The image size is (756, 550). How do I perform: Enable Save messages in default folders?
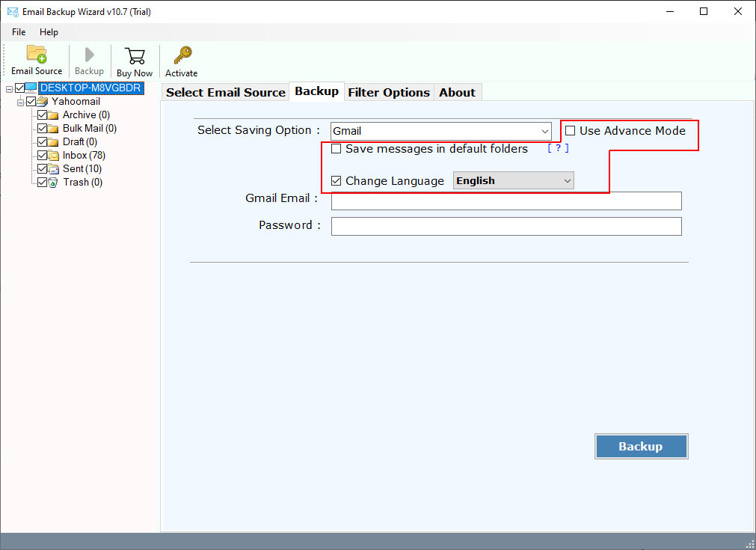coord(336,149)
